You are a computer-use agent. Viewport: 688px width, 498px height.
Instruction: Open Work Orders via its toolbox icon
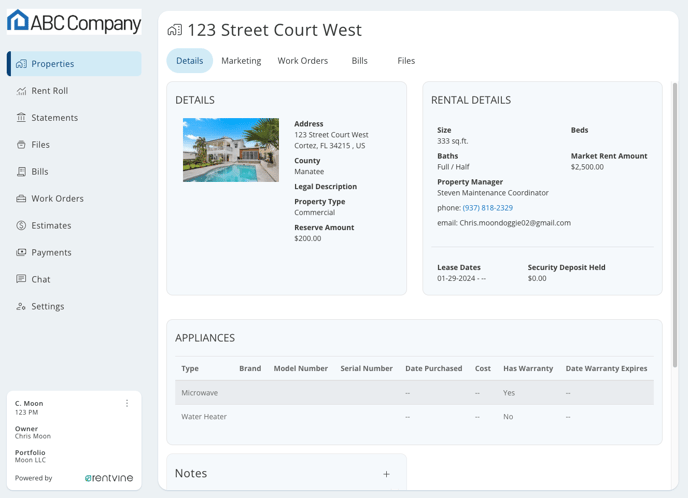[x=21, y=199]
